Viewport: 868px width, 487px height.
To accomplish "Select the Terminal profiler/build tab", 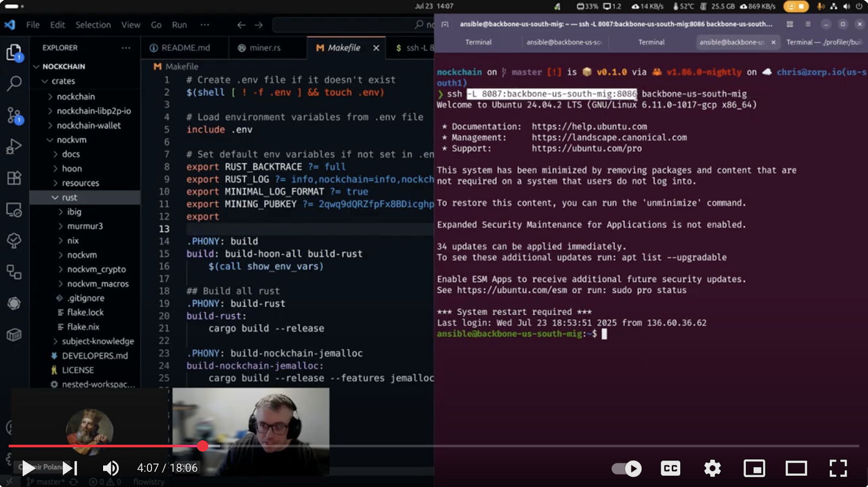I will pos(824,42).
